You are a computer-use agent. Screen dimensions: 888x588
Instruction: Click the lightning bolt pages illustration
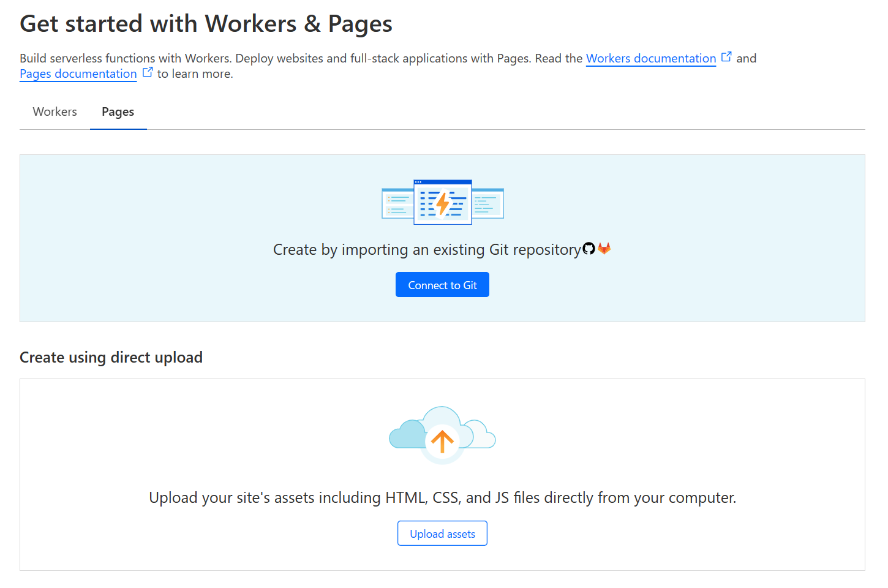[x=442, y=202]
